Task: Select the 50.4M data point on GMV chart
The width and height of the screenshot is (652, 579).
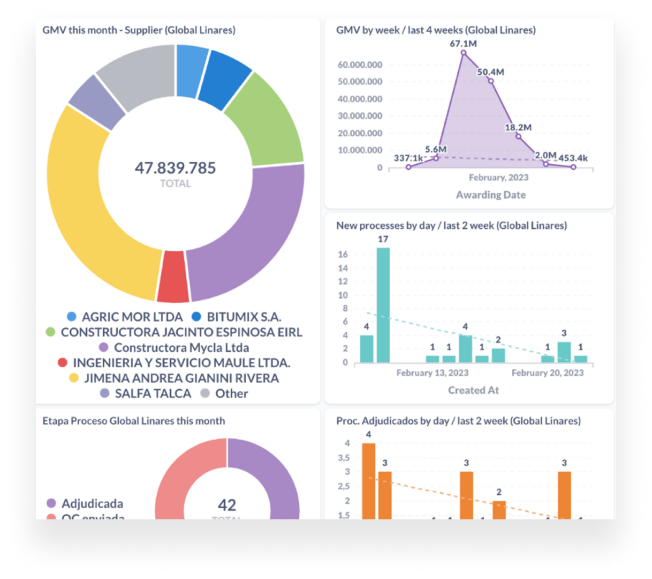Action: pyautogui.click(x=491, y=80)
